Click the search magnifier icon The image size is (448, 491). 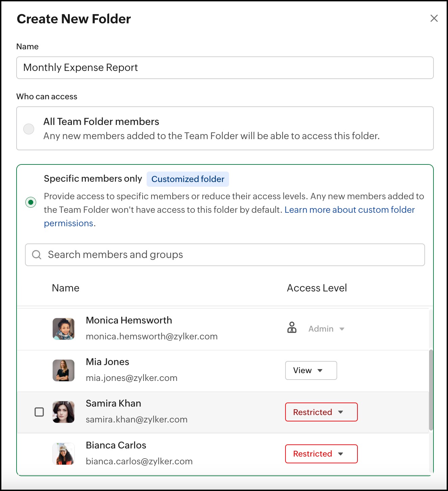click(x=36, y=255)
